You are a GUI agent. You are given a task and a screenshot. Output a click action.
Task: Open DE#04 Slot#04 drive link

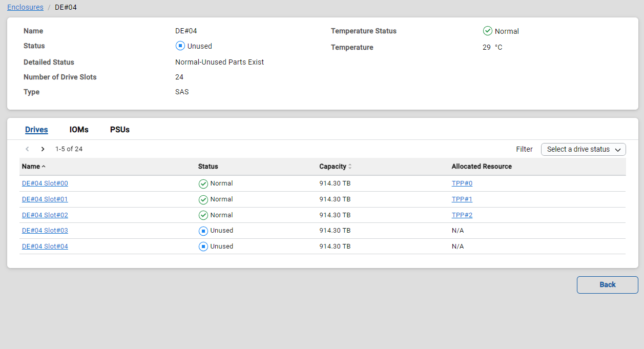click(x=45, y=247)
